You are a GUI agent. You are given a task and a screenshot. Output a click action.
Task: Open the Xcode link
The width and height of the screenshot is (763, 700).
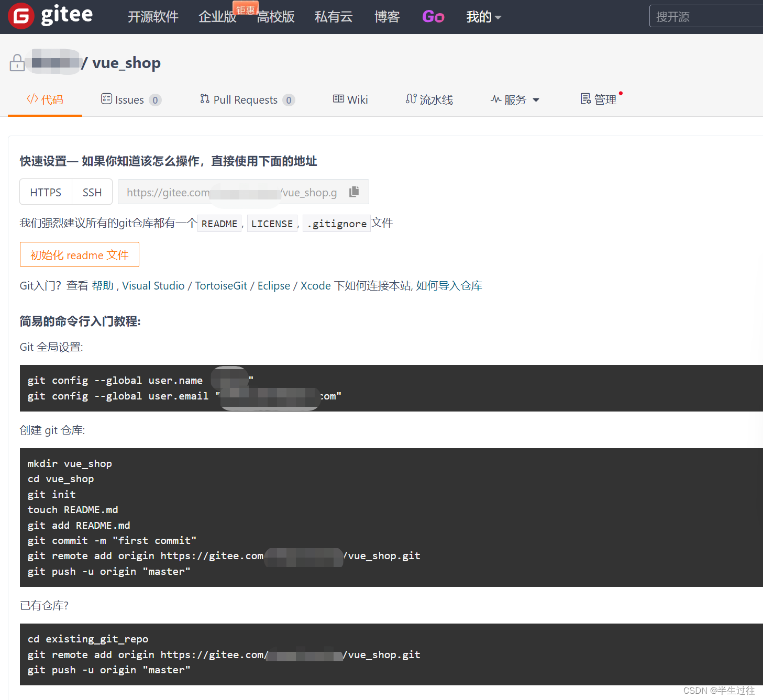point(316,285)
